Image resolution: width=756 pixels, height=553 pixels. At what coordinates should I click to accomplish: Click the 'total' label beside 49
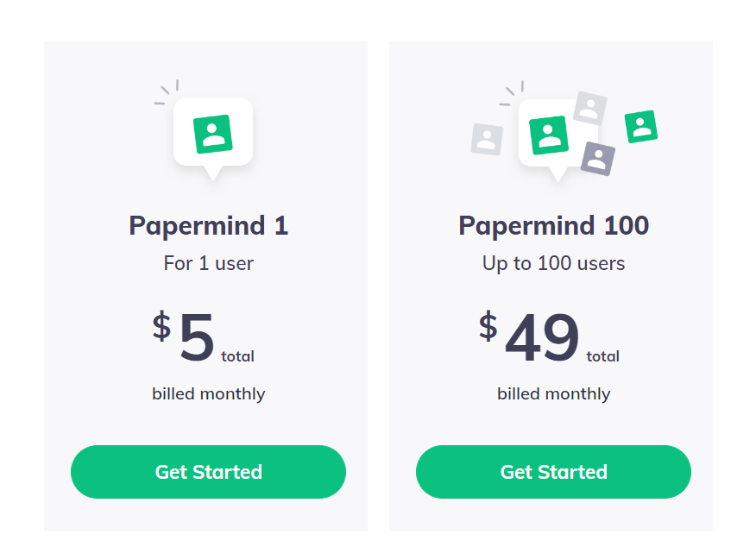click(x=602, y=356)
